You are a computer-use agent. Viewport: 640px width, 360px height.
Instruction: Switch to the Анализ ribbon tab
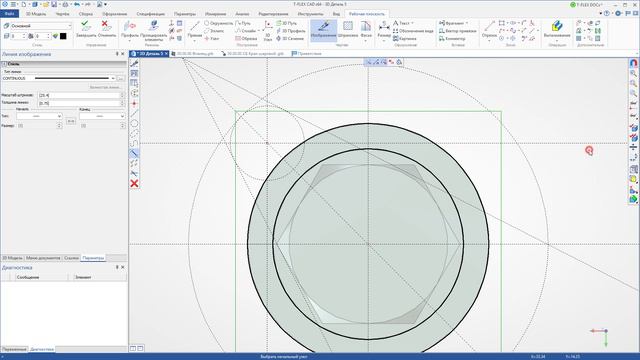[x=242, y=14]
